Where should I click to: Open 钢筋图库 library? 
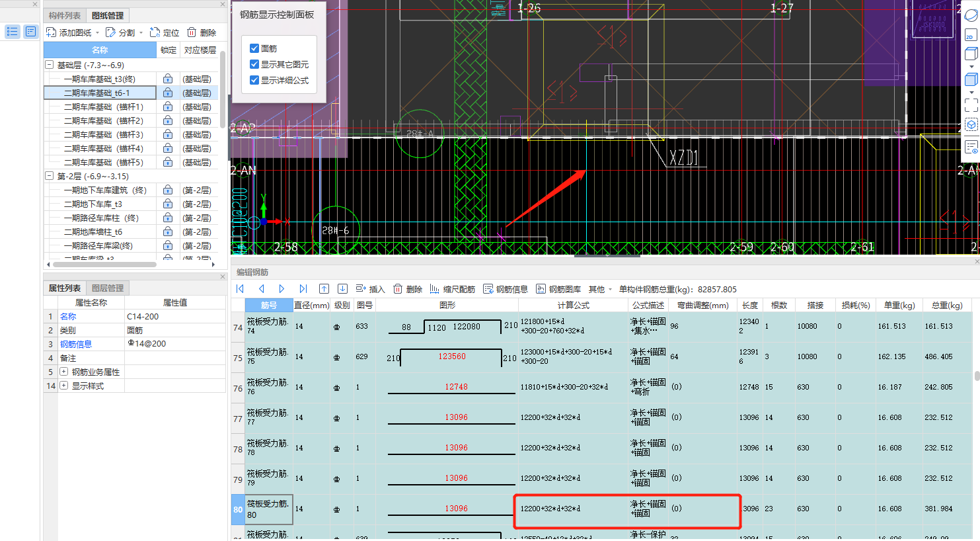(558, 289)
